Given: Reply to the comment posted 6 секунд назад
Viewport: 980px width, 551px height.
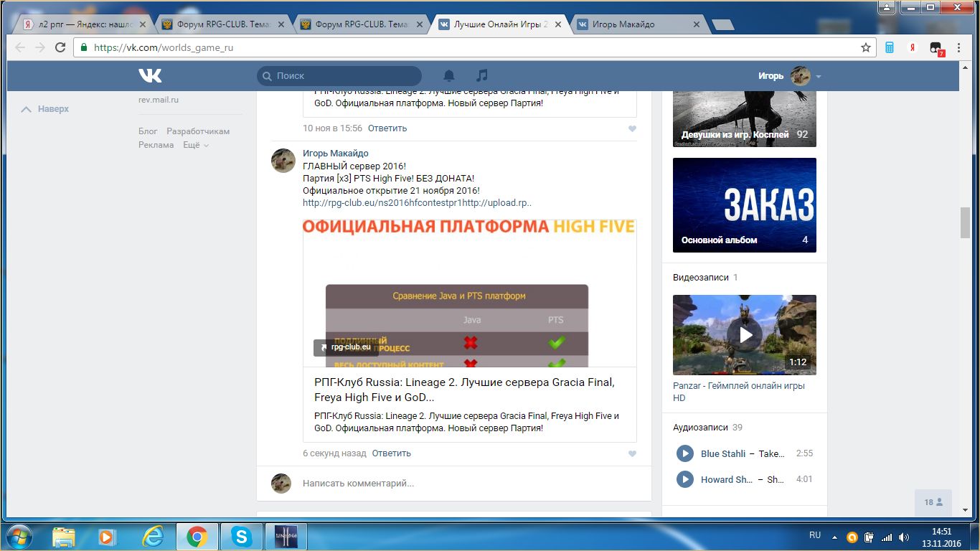Looking at the screenshot, I should coord(392,453).
